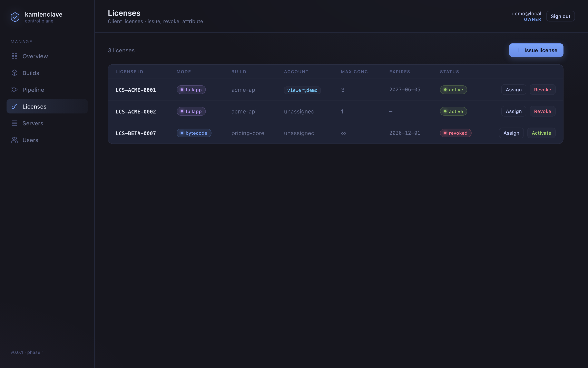Click the LICENSE ID column header
Screen dimensions: 588x368
pyautogui.click(x=129, y=72)
